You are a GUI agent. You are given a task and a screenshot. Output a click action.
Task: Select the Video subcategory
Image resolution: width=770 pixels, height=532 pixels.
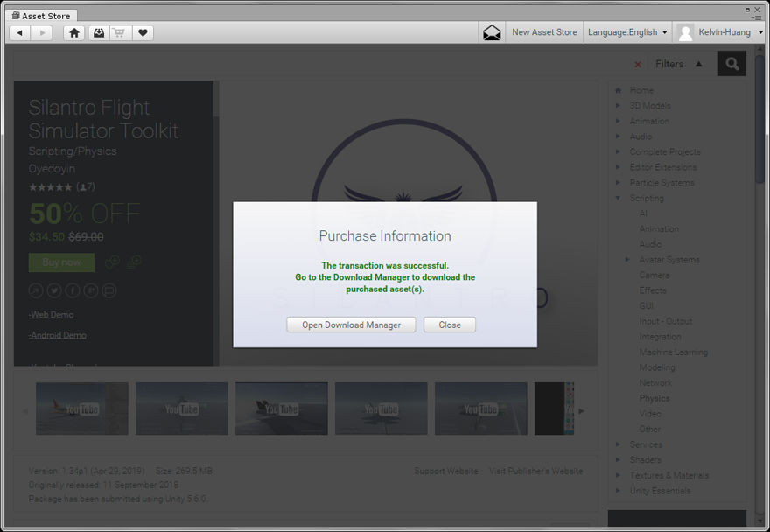click(x=650, y=414)
